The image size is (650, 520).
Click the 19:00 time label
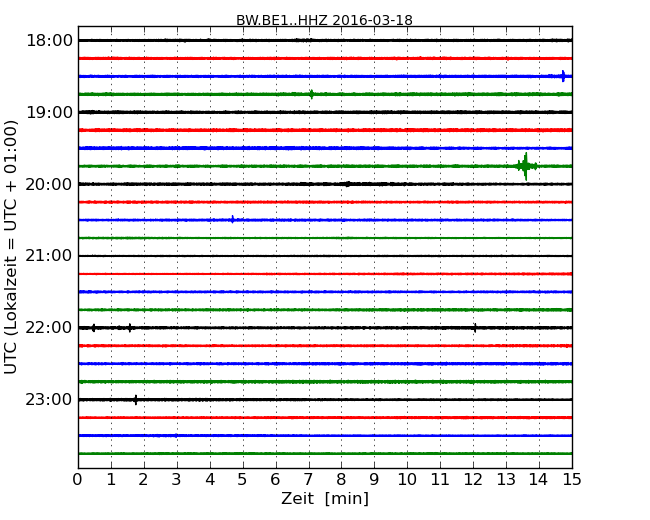49,112
